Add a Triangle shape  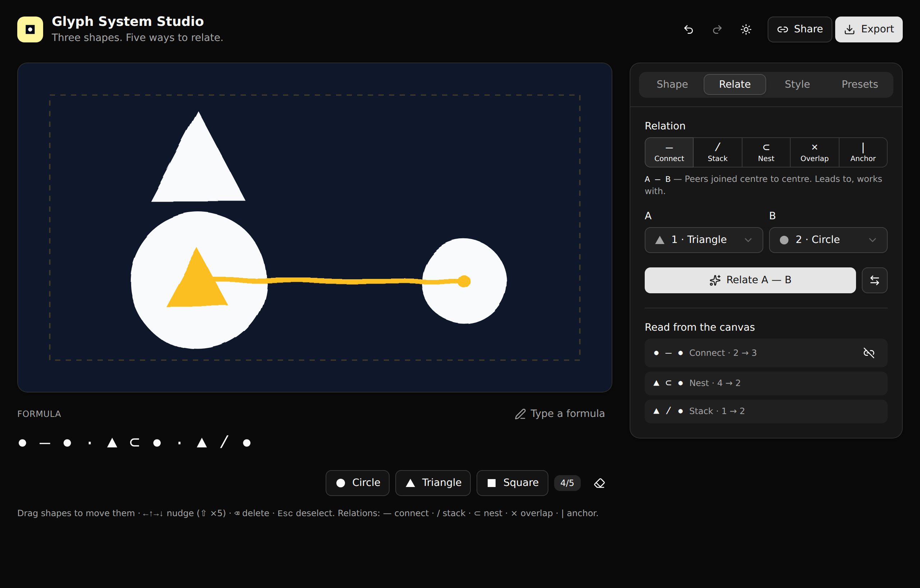433,483
